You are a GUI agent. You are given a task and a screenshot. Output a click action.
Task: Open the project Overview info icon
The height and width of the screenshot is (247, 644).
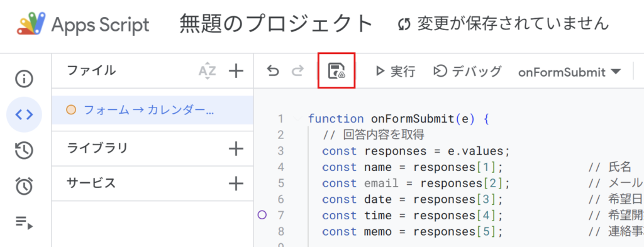coord(24,79)
